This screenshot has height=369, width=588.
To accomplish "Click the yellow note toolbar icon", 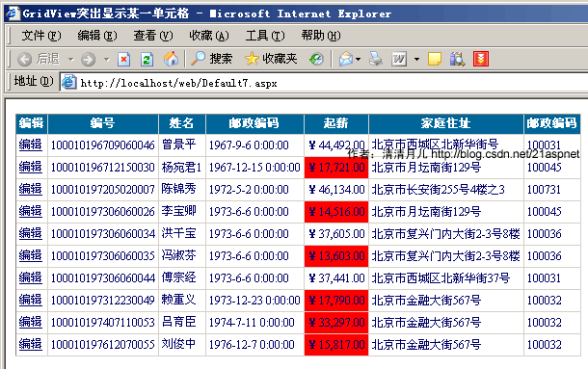I will (x=434, y=59).
